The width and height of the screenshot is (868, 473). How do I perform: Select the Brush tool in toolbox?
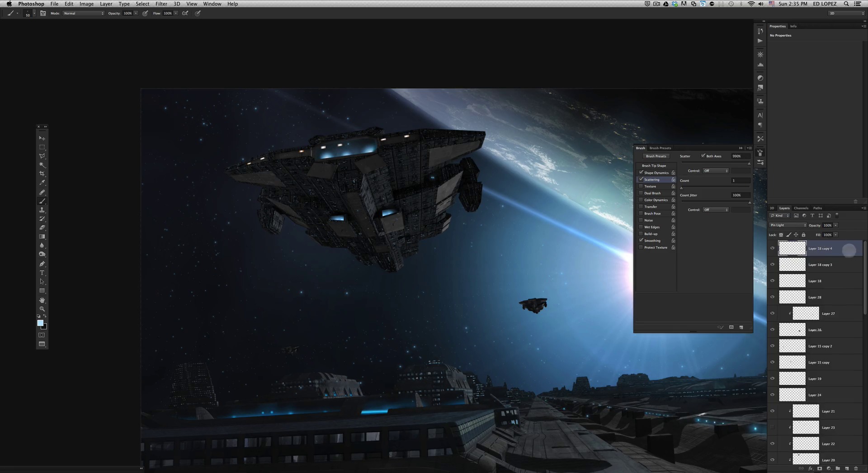(42, 201)
